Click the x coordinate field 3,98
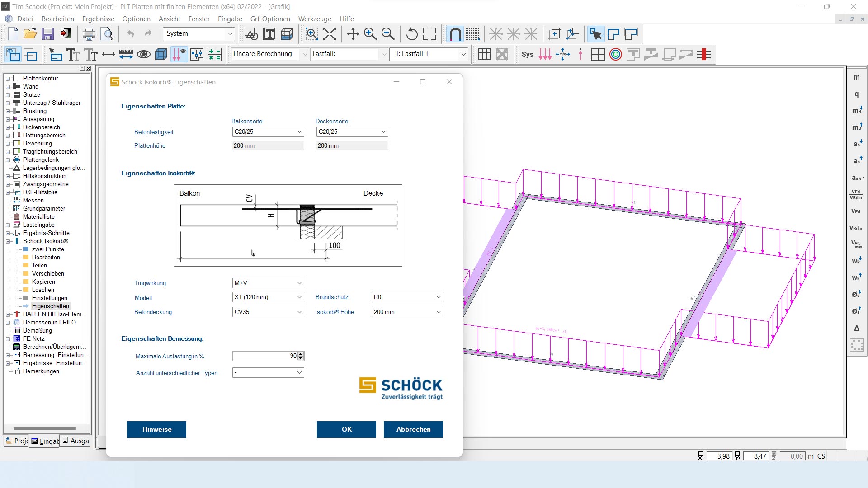The image size is (868, 488). (719, 456)
